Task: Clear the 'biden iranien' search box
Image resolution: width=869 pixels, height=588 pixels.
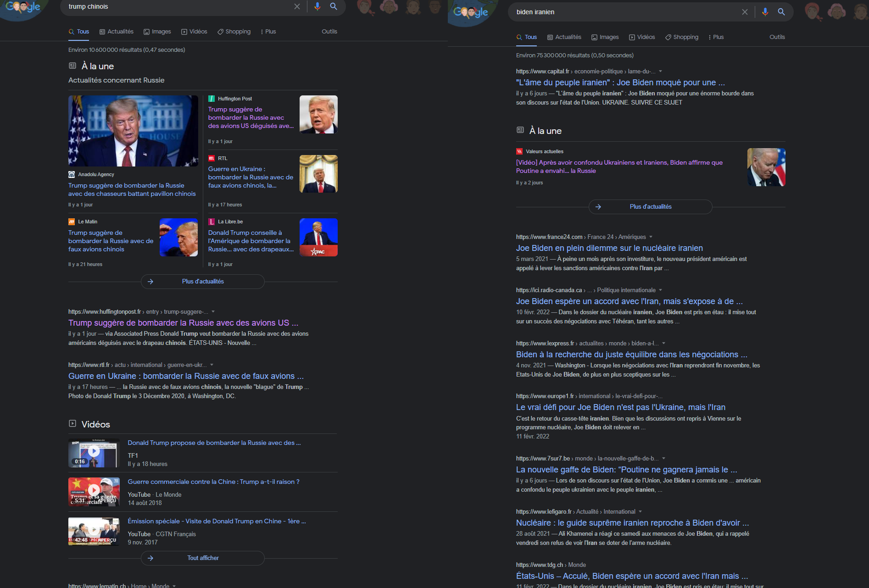Action: click(x=745, y=12)
